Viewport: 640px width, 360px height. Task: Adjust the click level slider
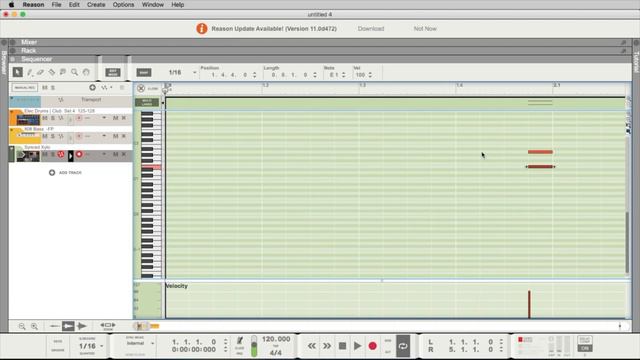pos(254,346)
